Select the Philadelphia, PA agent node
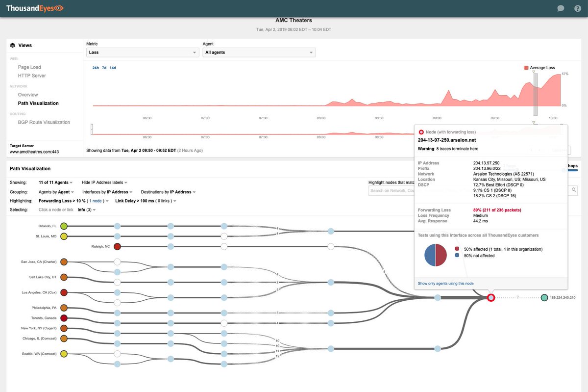 coord(64,308)
